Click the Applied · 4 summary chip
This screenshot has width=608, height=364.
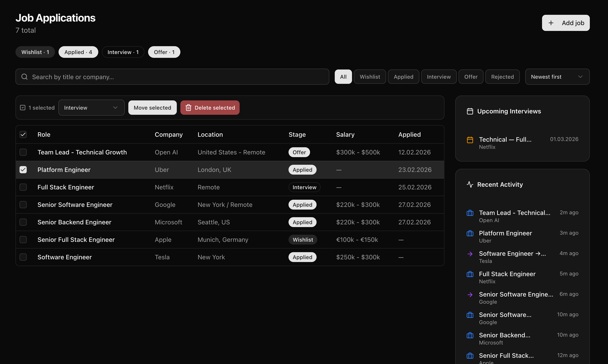point(78,52)
